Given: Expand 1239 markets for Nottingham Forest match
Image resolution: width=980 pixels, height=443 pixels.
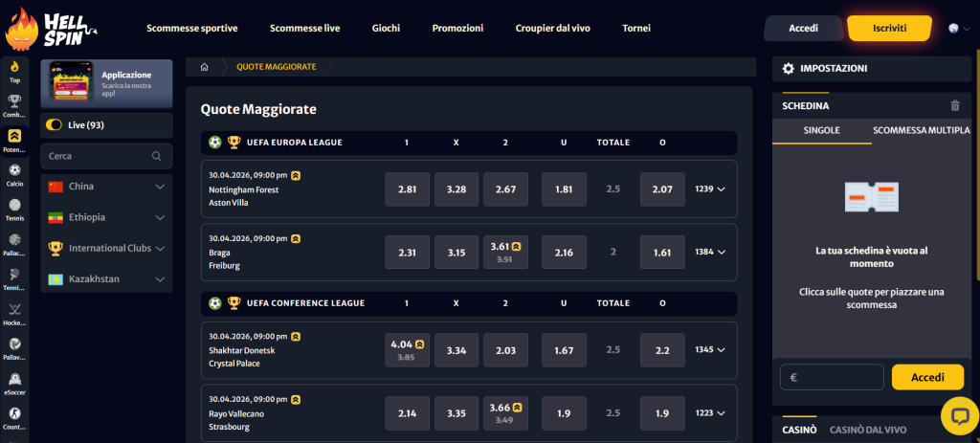Looking at the screenshot, I should point(710,188).
